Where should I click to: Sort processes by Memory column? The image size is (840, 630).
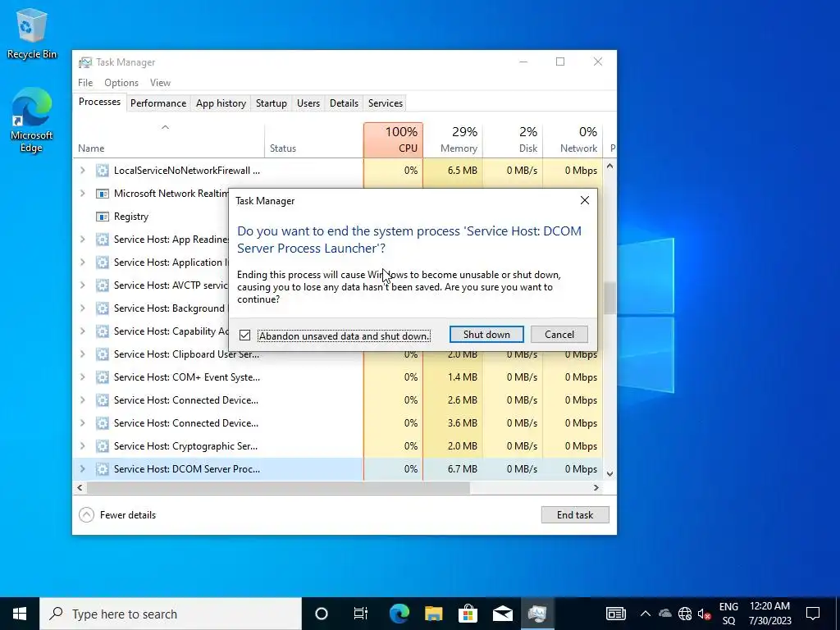453,140
